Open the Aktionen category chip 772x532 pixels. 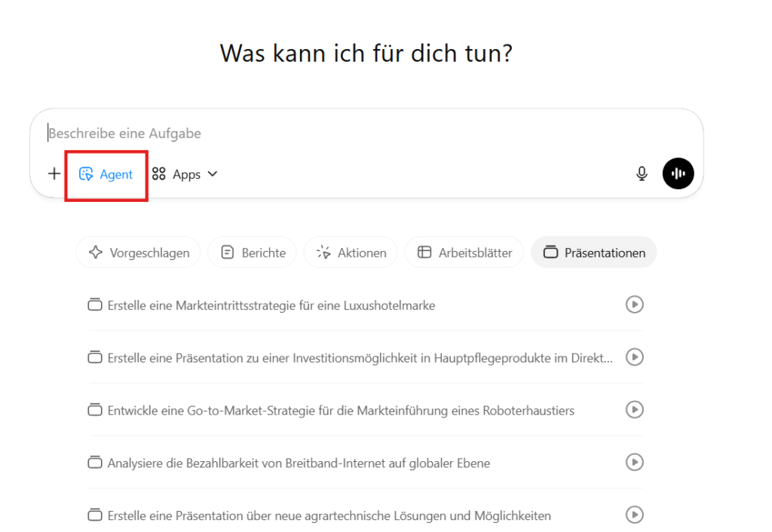351,252
